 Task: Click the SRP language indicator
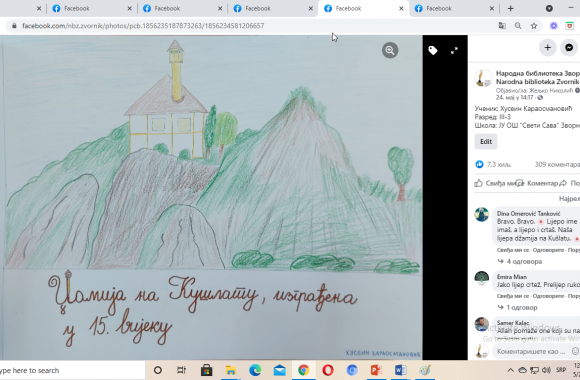[561, 370]
